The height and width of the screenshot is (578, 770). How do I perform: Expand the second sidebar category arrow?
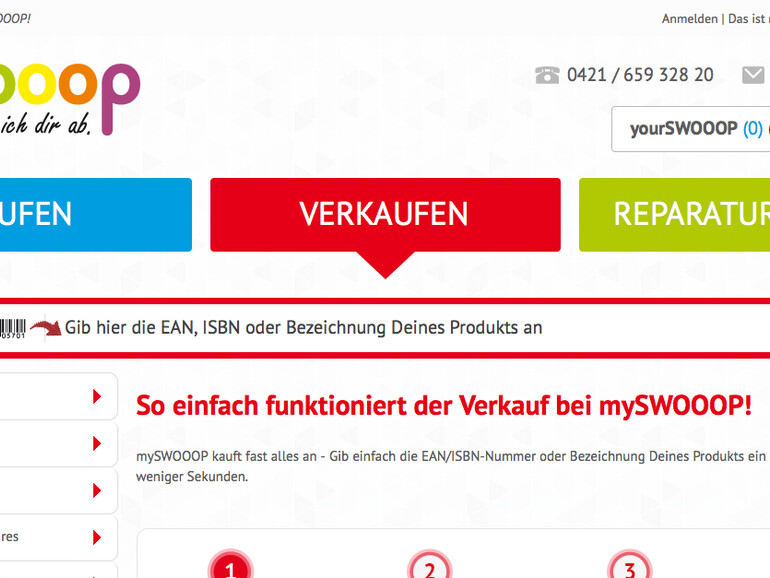tap(97, 443)
